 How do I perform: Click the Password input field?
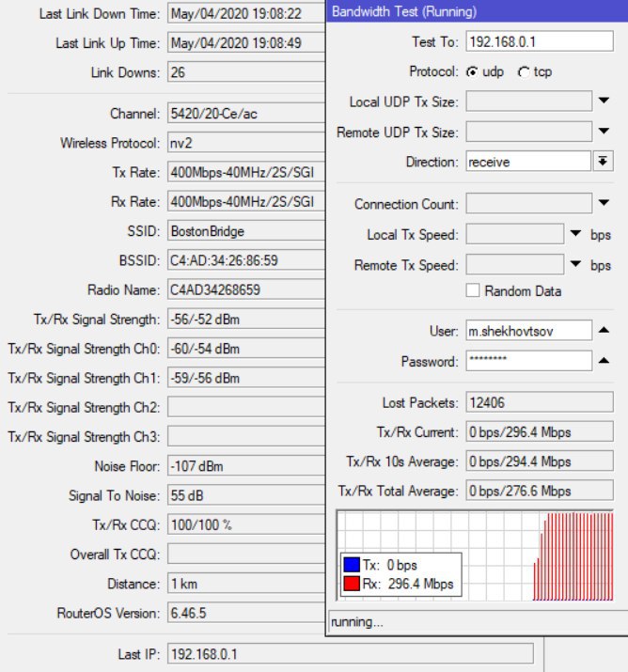tap(529, 361)
